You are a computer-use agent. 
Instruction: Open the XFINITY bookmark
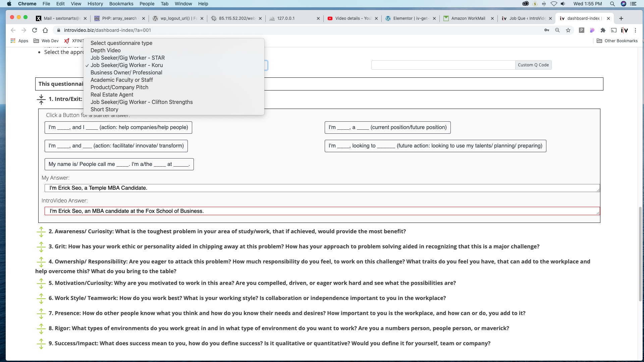click(74, 41)
